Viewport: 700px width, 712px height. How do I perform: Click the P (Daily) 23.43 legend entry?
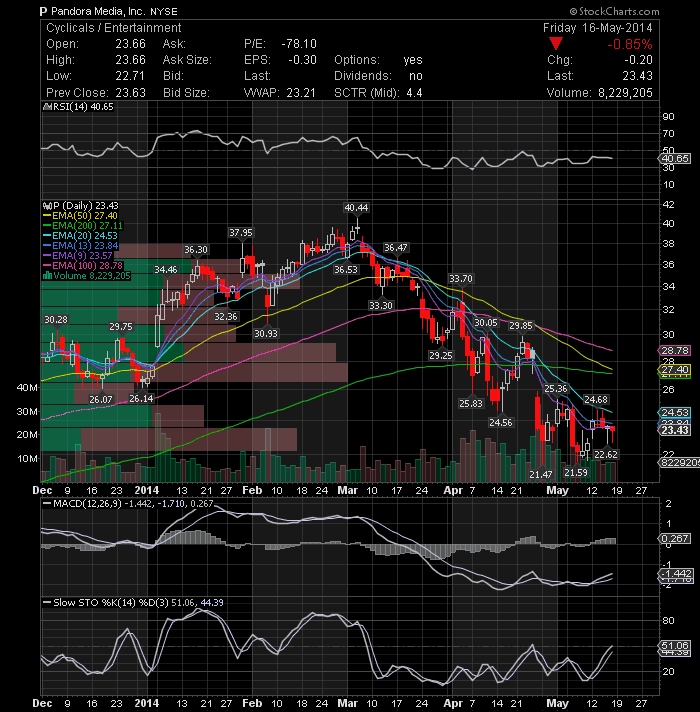click(86, 206)
